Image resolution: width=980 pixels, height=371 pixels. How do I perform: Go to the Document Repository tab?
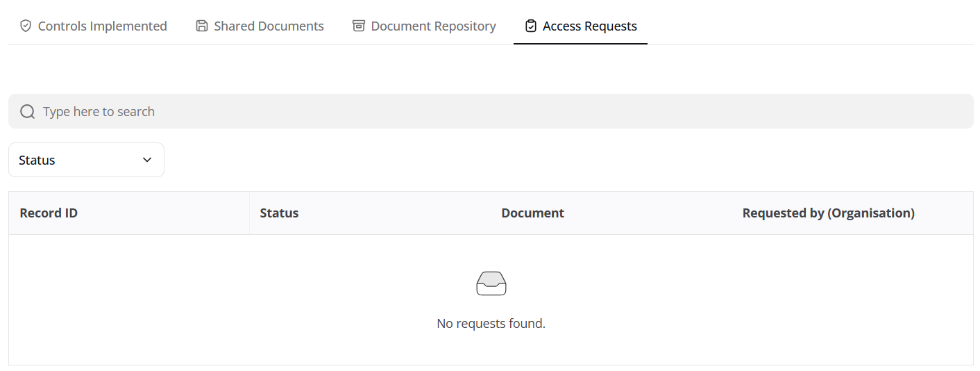click(433, 26)
